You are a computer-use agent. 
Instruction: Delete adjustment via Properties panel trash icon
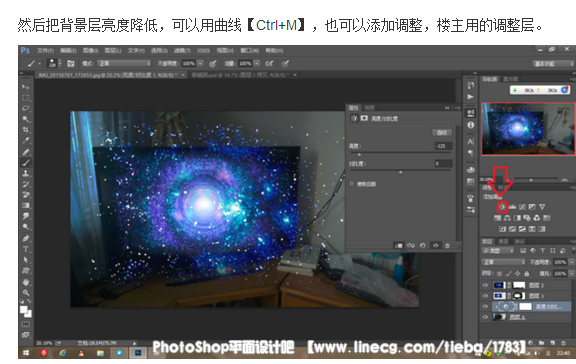pyautogui.click(x=447, y=245)
